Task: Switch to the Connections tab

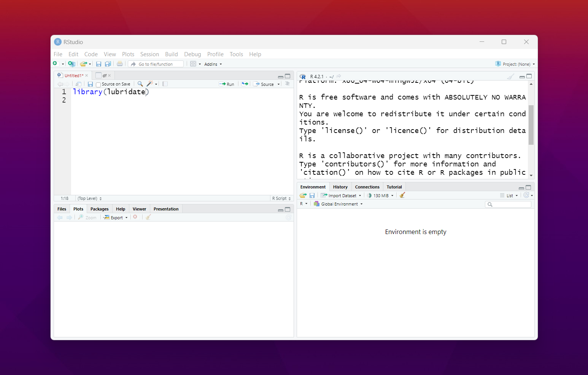Action: click(x=367, y=187)
